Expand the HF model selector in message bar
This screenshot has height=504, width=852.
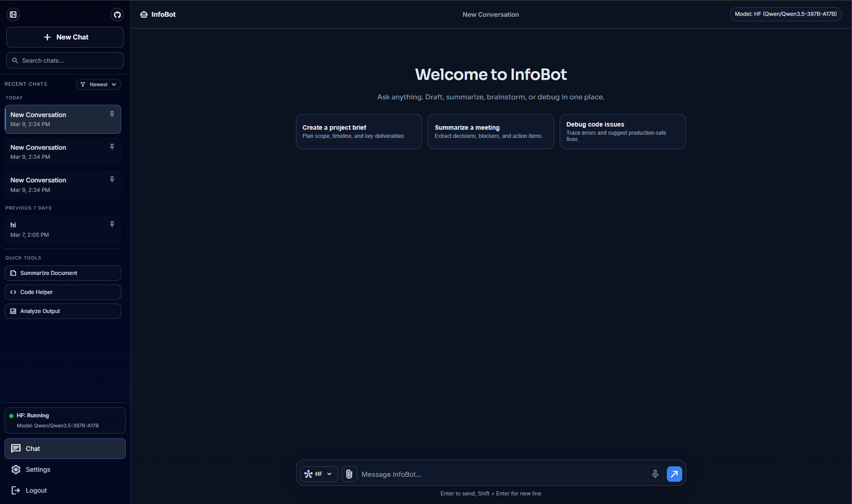319,474
